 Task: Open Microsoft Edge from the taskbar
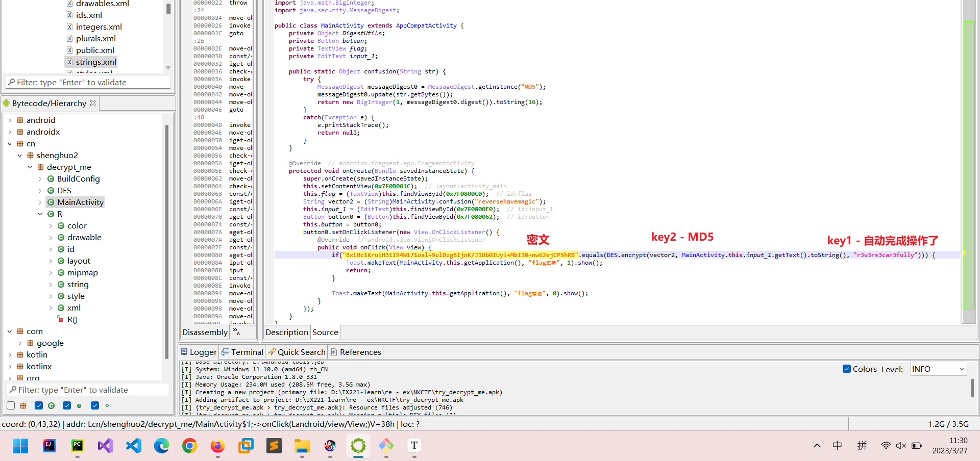(161, 446)
